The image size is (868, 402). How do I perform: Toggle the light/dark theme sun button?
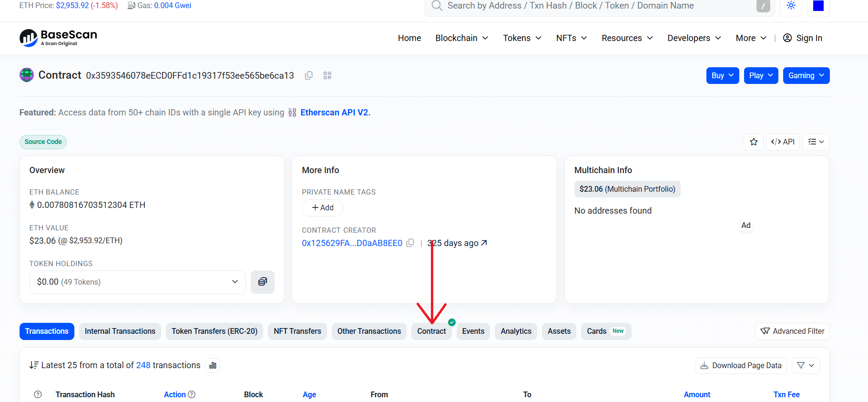click(x=791, y=6)
